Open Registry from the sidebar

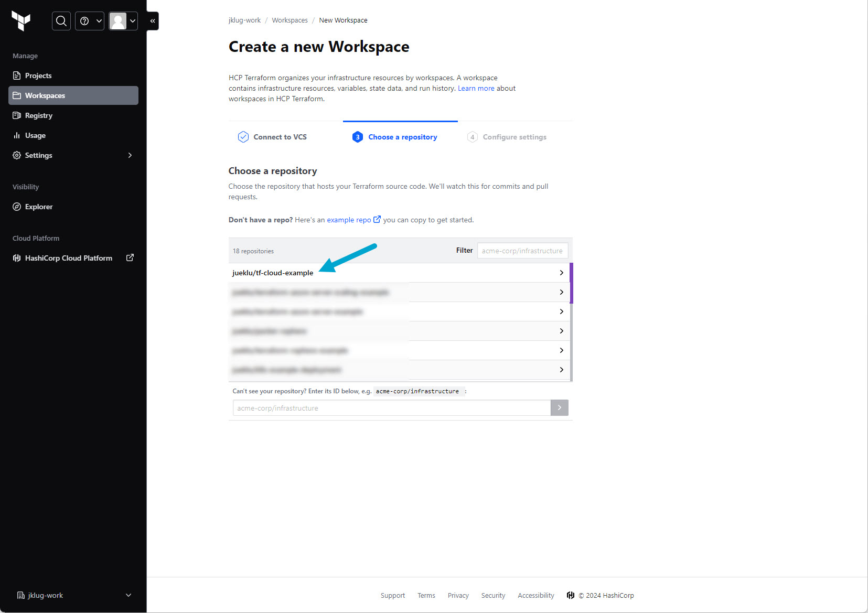pyautogui.click(x=38, y=115)
